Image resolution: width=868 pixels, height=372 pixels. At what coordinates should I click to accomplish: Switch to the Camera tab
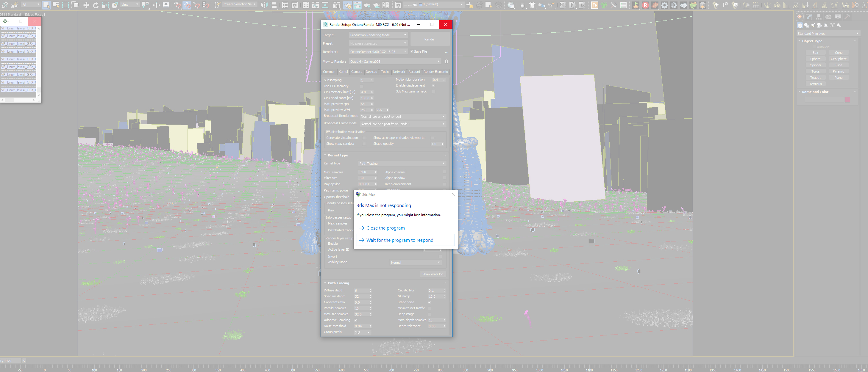[357, 72]
